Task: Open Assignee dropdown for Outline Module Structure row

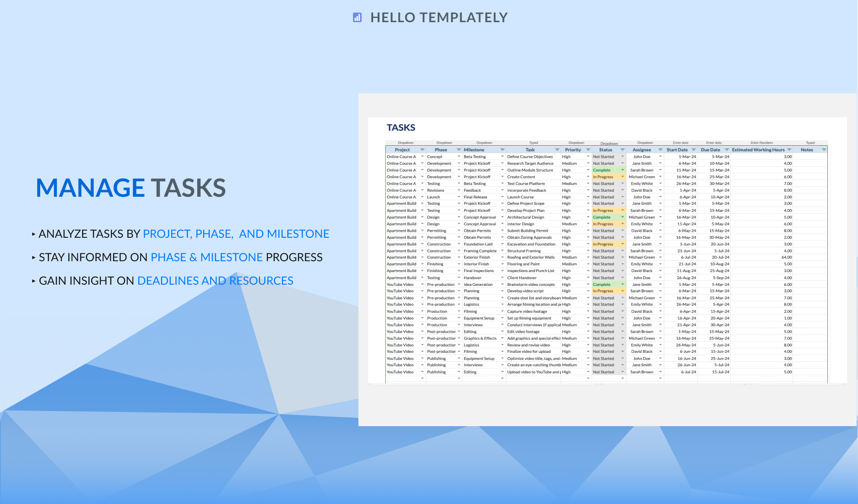Action: (x=660, y=170)
